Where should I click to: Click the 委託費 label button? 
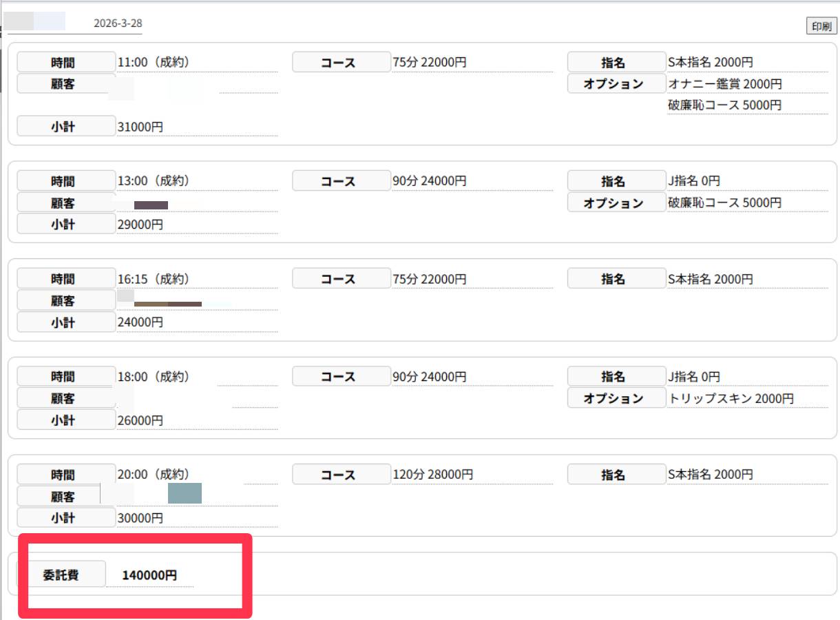(62, 575)
